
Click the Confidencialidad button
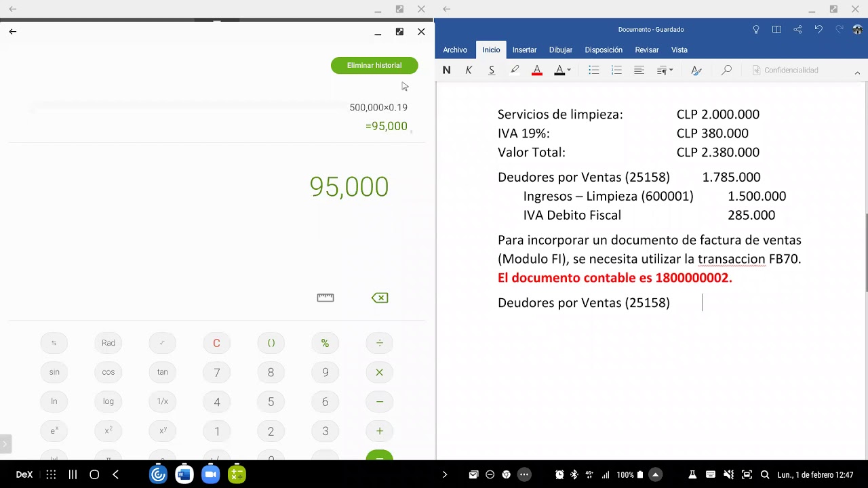pyautogui.click(x=785, y=70)
